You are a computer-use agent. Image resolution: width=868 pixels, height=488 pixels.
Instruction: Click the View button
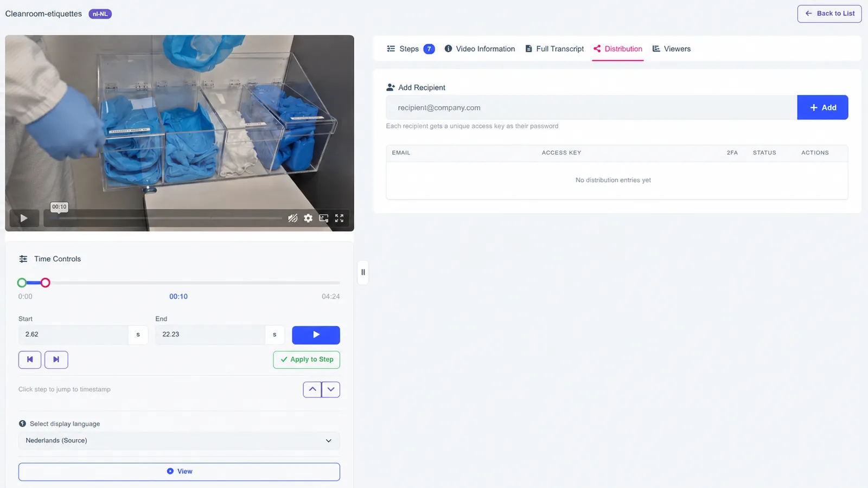[179, 472]
